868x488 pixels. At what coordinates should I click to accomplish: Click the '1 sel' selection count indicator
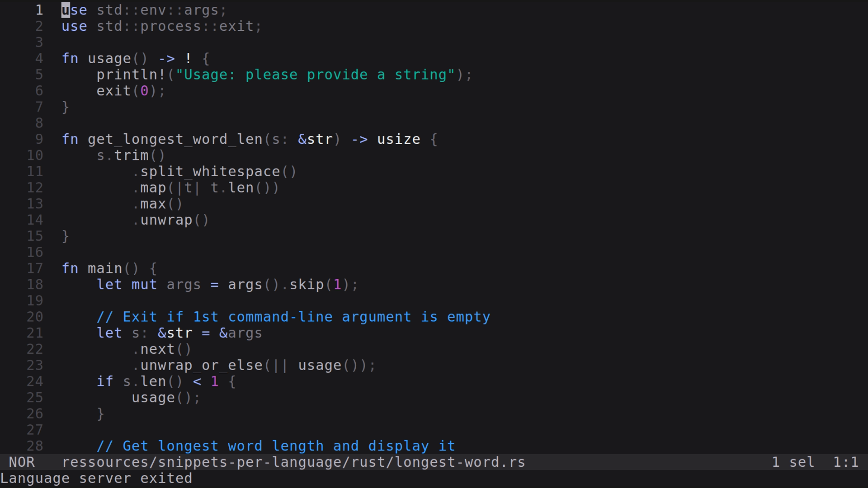[793, 462]
